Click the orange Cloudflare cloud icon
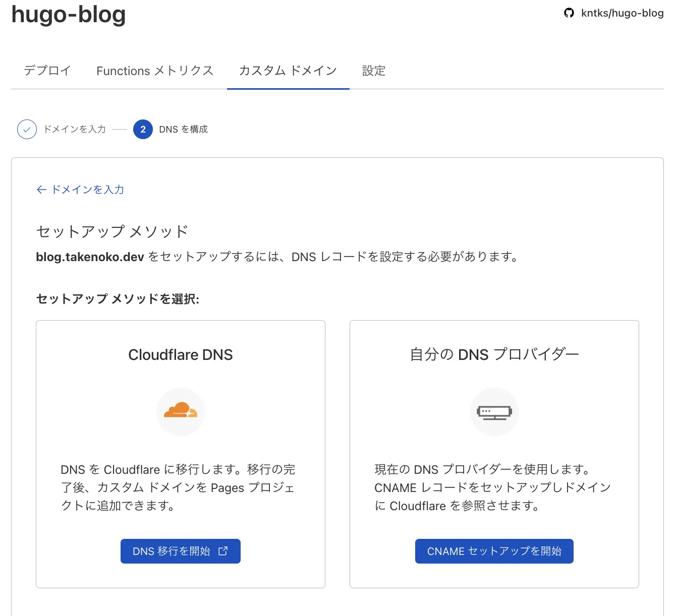 pos(181,411)
